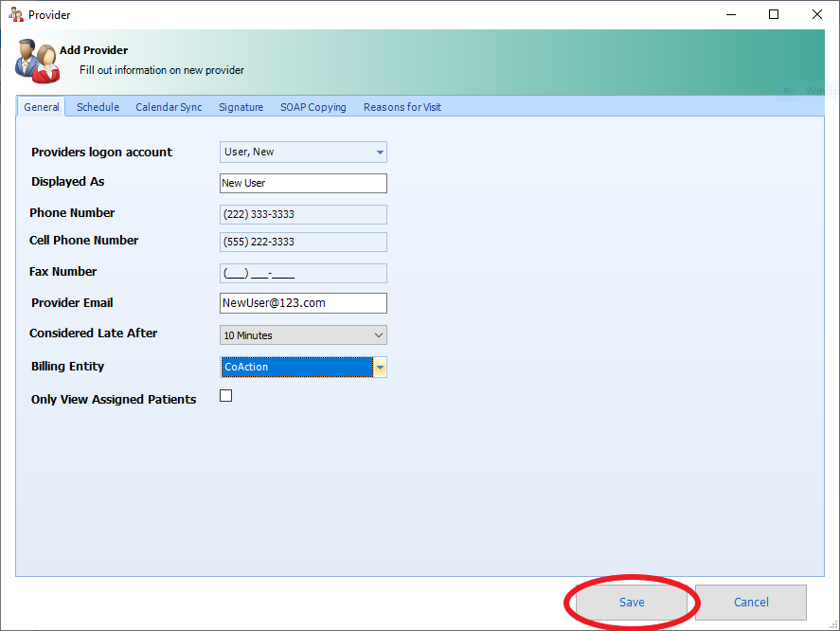Open the Calendar Sync tab
Screen dimensions: 840x631
point(169,107)
